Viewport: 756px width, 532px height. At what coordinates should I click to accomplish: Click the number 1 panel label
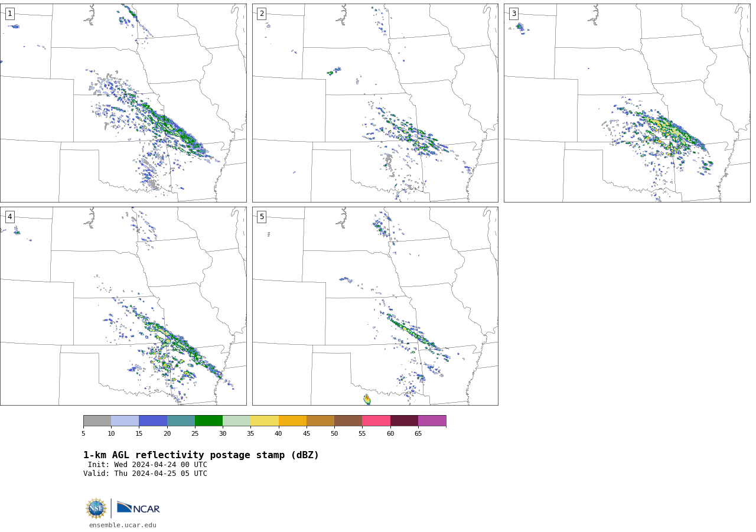click(9, 14)
